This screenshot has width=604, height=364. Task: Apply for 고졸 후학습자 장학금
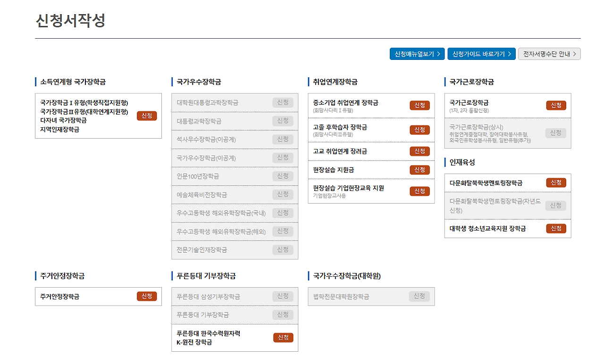[419, 130]
